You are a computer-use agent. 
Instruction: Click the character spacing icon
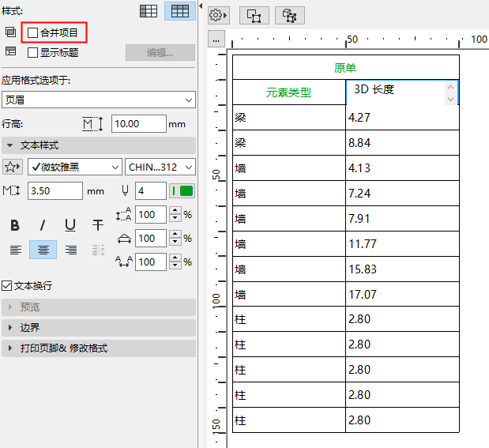(124, 262)
